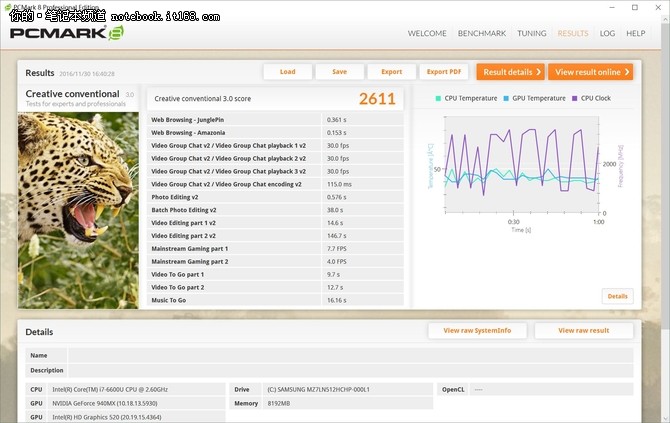This screenshot has width=670, height=423.
Task: Toggle the CPU Temperature legend swatch
Action: tap(439, 98)
